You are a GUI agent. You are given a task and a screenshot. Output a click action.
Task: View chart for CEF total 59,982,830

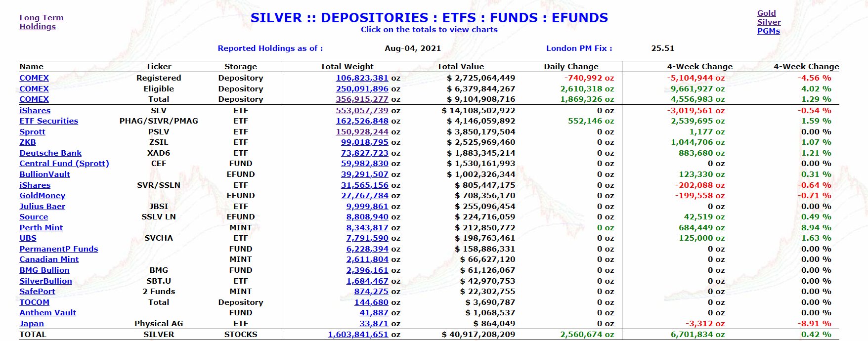pyautogui.click(x=365, y=164)
